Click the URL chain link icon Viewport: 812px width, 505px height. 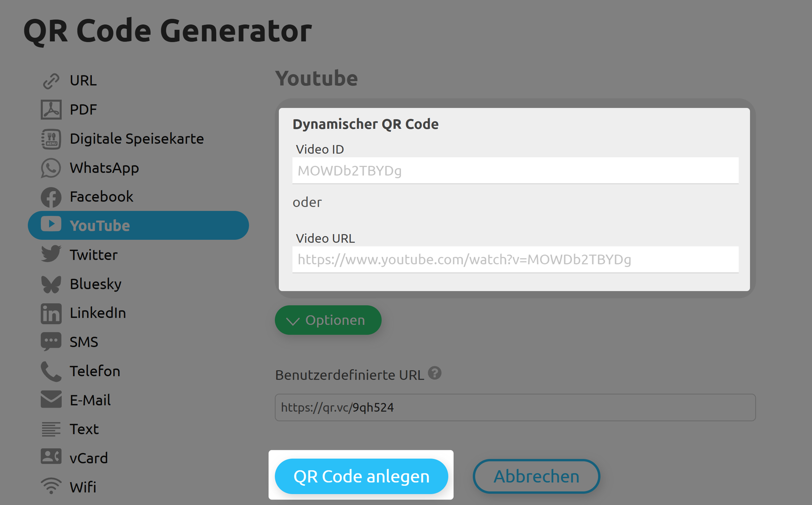coord(51,81)
